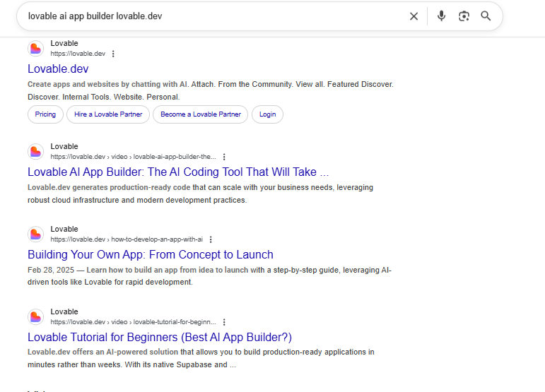The width and height of the screenshot is (545, 392).
Task: Start voice search with microphone icon
Action: [442, 16]
